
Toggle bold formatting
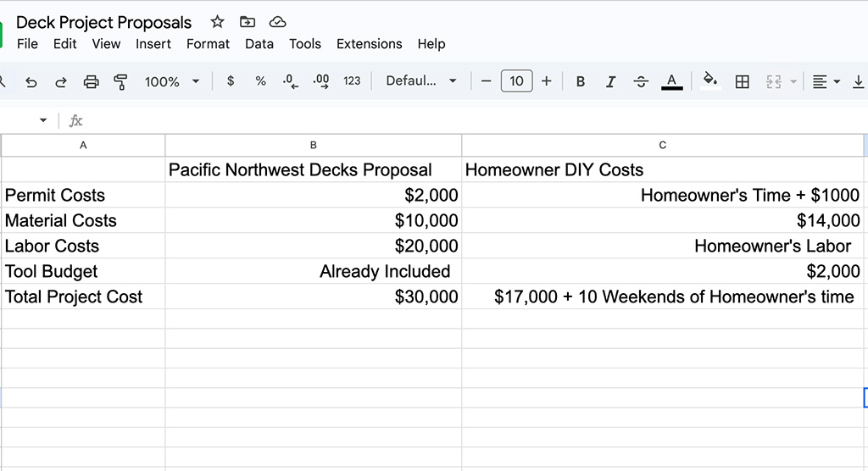tap(580, 81)
